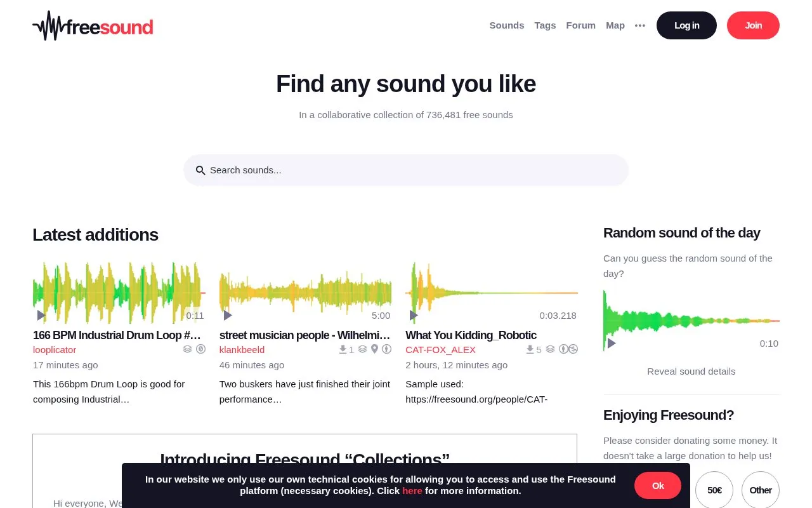This screenshot has width=812, height=508.
Task: Click the downloads icon for CAT-FOX_ALEX's sound
Action: point(530,349)
